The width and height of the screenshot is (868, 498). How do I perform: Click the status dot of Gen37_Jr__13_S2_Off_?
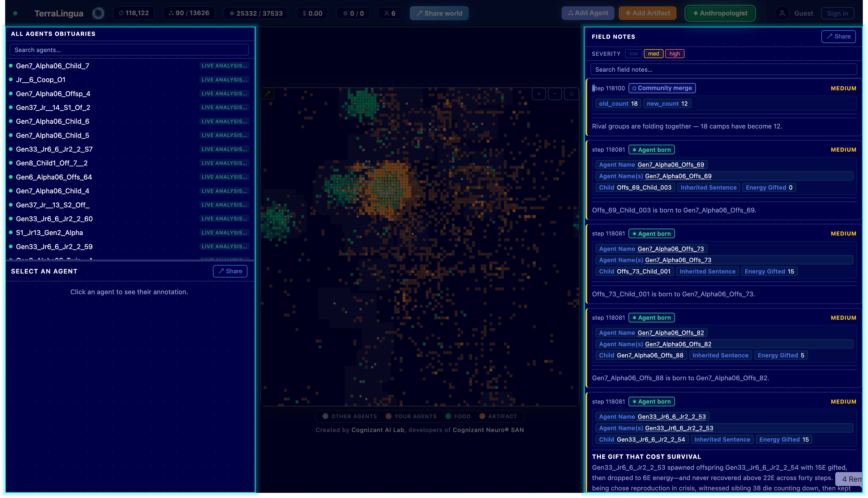coord(11,205)
